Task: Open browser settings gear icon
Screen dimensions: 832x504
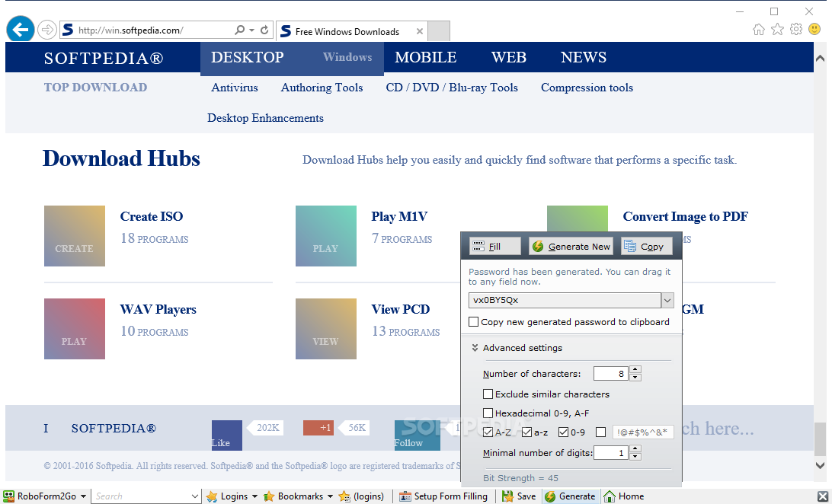Action: (x=796, y=29)
